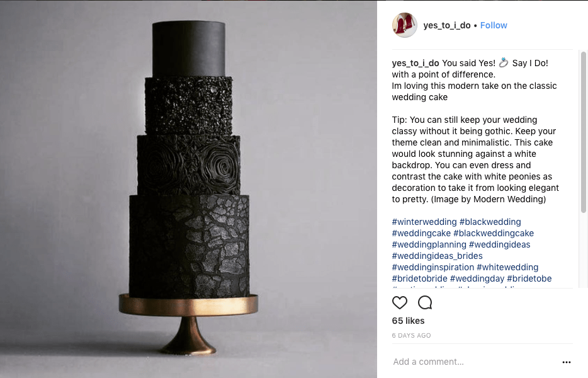Open yes_to_i_do username in the header
The image size is (588, 378).
tap(446, 25)
